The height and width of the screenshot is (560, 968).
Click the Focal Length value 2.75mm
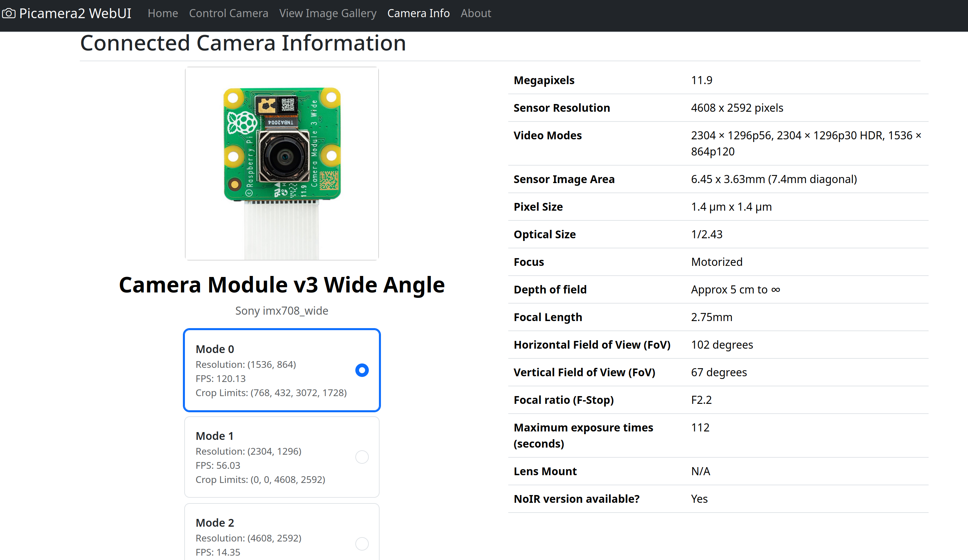711,317
